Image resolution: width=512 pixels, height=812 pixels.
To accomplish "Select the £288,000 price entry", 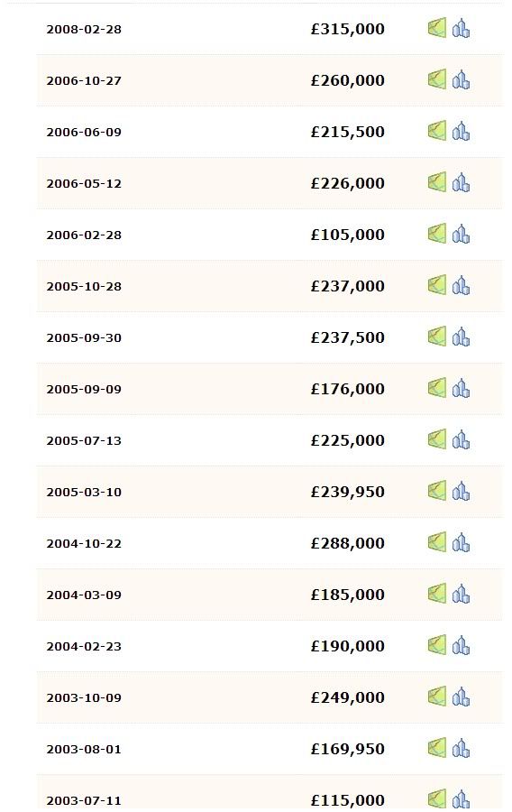I will 348,543.
